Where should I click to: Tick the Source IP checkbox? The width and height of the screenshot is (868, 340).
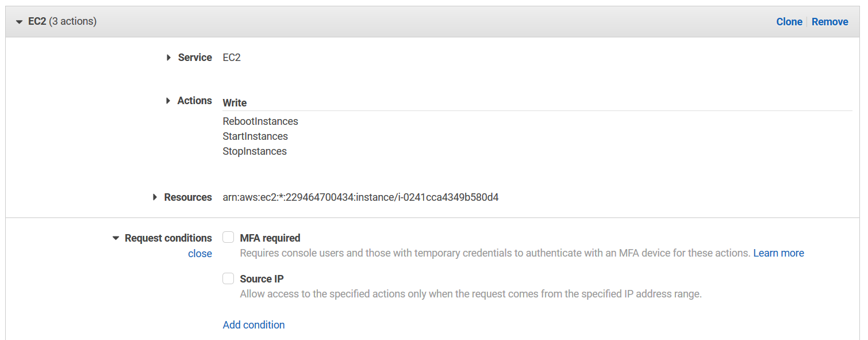[x=228, y=278]
